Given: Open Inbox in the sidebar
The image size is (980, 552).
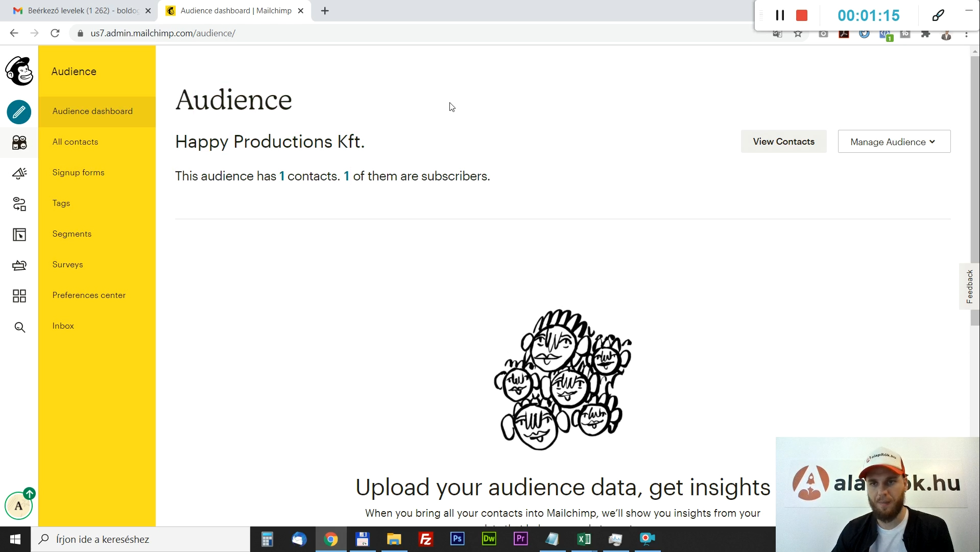Looking at the screenshot, I should (97, 326).
